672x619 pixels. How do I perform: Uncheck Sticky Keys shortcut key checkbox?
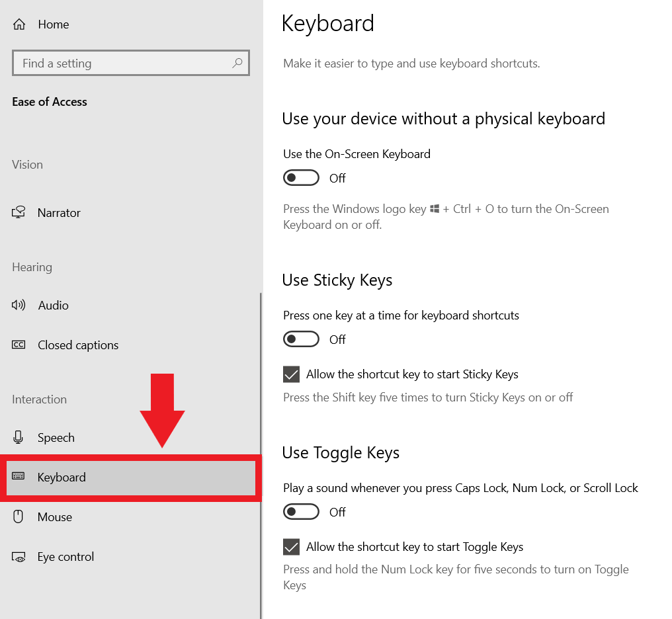click(292, 374)
